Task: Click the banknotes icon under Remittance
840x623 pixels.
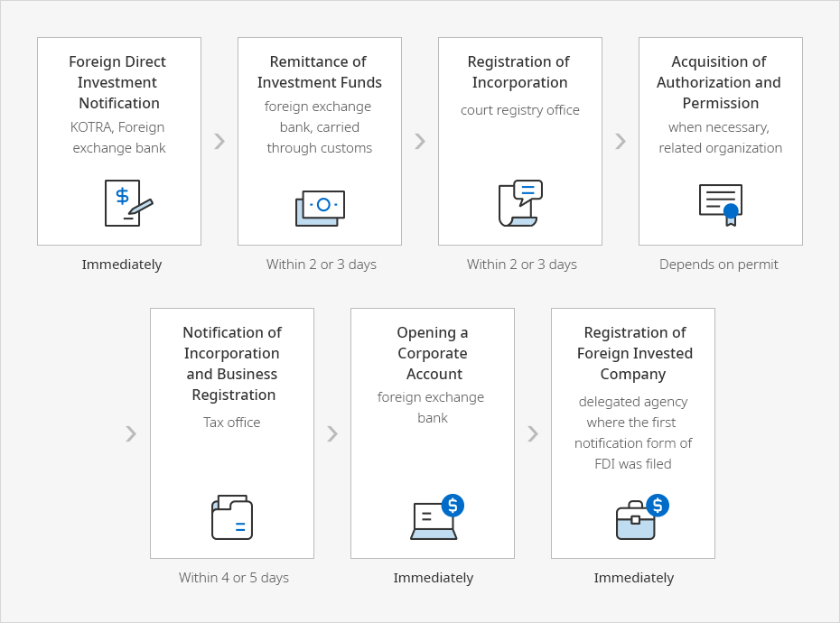Action: (320, 208)
